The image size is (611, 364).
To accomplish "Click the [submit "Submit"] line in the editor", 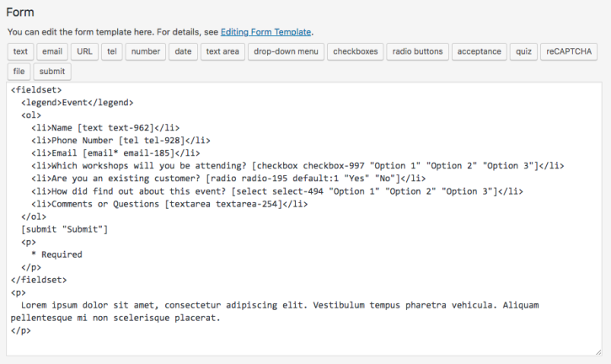I will coord(65,229).
